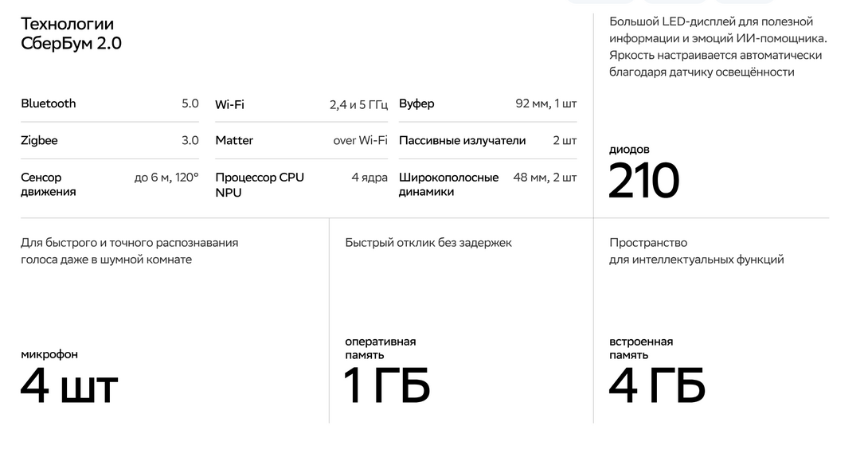Select the "Процессор CPU NPU" label
This screenshot has height=457, width=868.
[x=260, y=185]
